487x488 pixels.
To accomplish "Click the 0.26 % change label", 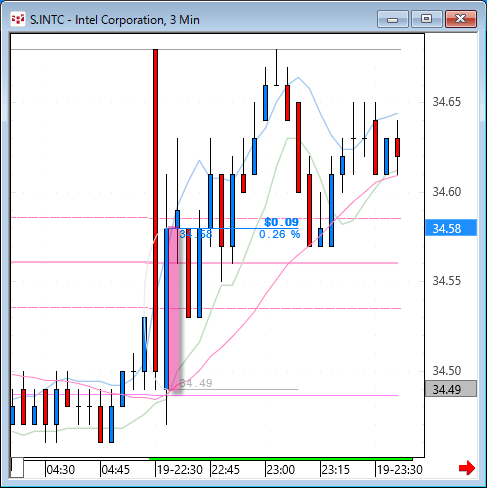I will pos(279,234).
